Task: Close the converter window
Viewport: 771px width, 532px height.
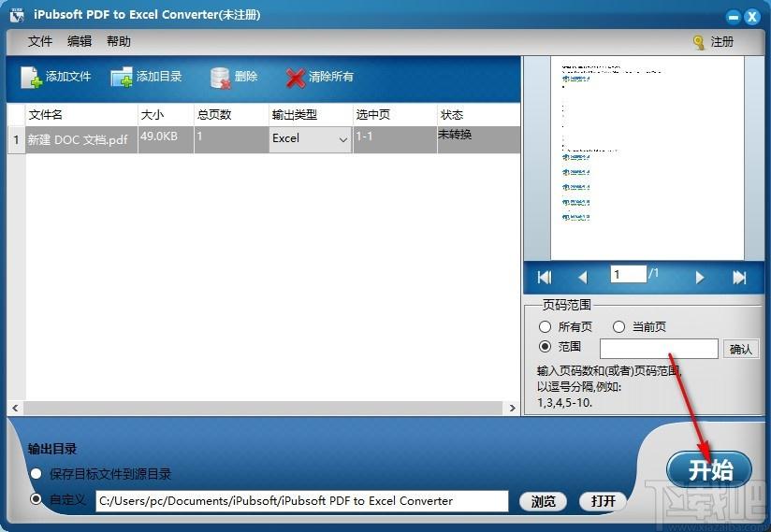Action: tap(752, 17)
